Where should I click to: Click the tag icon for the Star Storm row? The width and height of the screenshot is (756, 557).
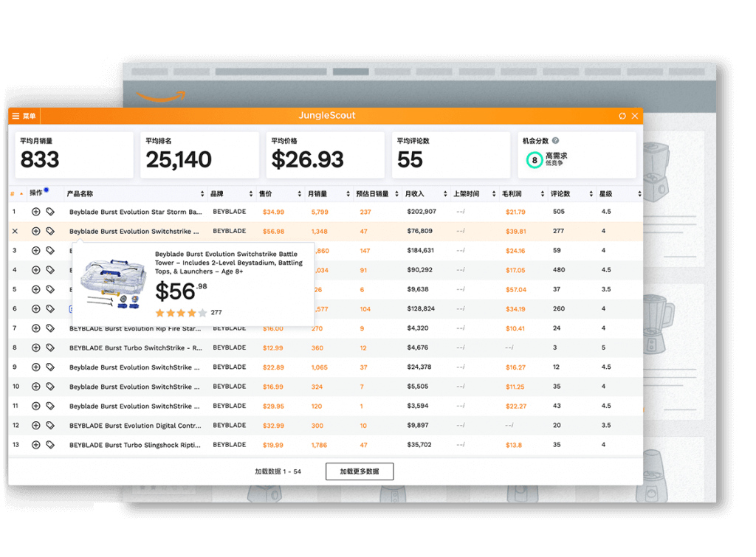tap(50, 212)
